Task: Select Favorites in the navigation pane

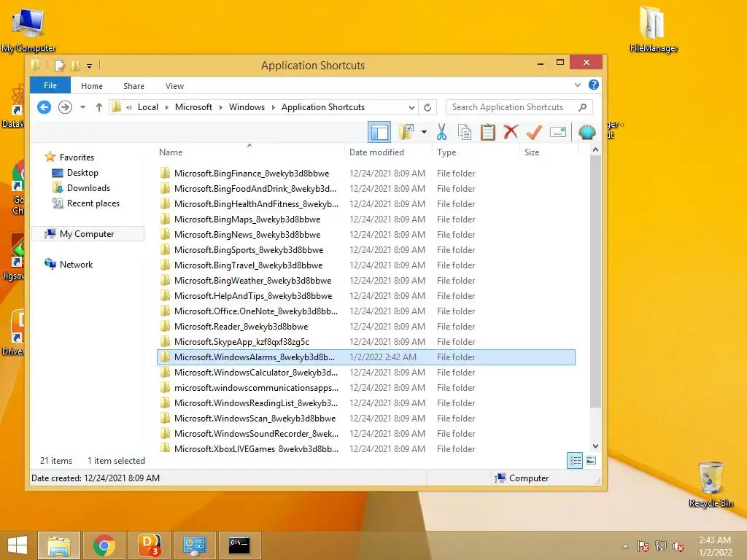Action: coord(76,157)
